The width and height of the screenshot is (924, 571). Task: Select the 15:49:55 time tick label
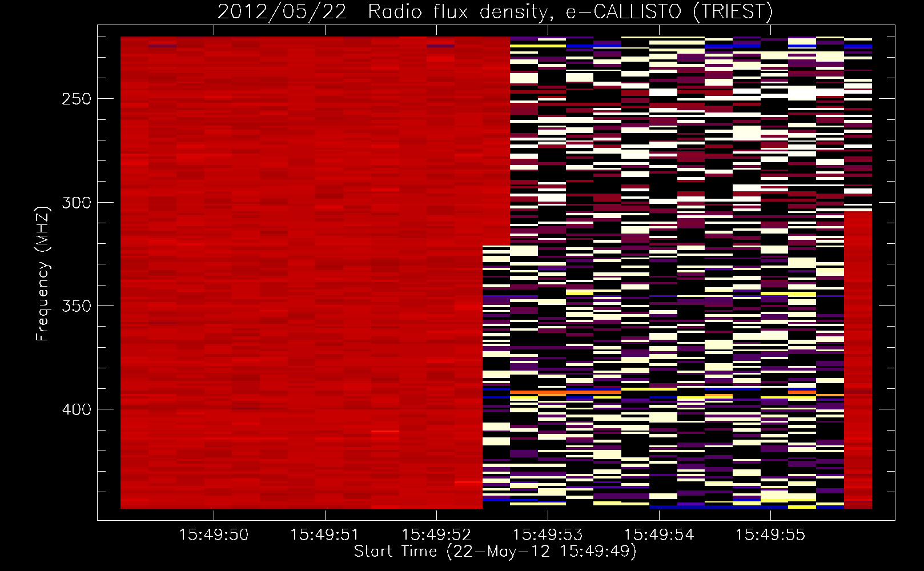[770, 534]
